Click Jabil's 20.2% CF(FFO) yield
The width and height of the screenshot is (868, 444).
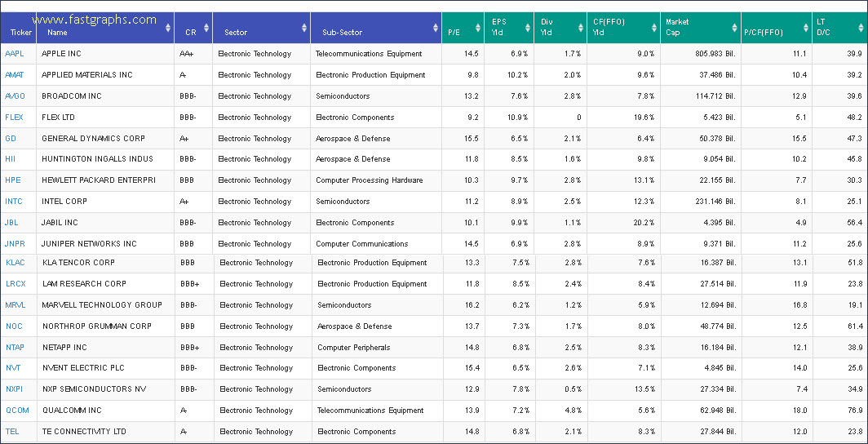click(645, 223)
